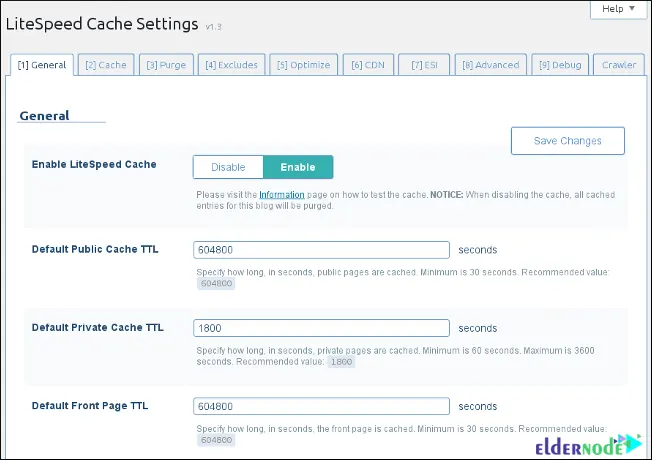Open the [8] Advanced tab
Screen dimensions: 652x460
coord(491,65)
